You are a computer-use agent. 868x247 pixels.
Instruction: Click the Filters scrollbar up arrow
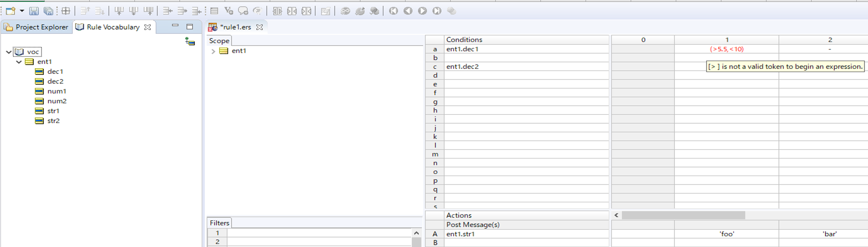click(416, 233)
